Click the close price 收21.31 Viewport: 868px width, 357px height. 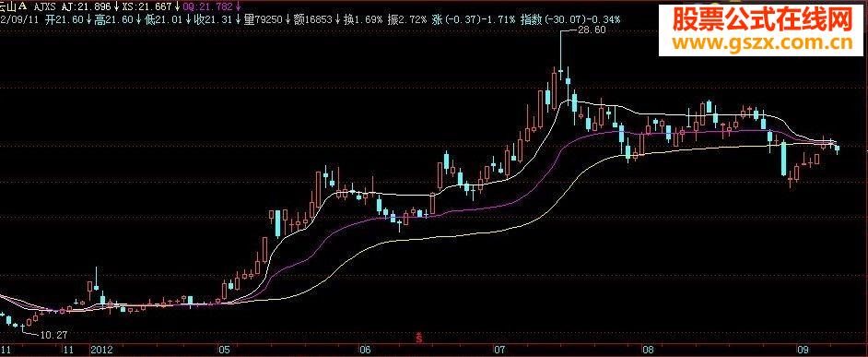[x=214, y=19]
